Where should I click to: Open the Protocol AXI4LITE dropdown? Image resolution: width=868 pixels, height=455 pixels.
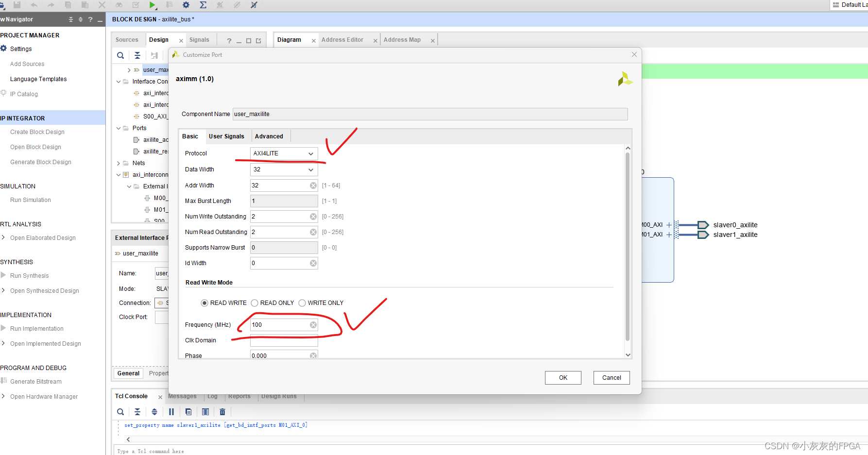pos(284,153)
